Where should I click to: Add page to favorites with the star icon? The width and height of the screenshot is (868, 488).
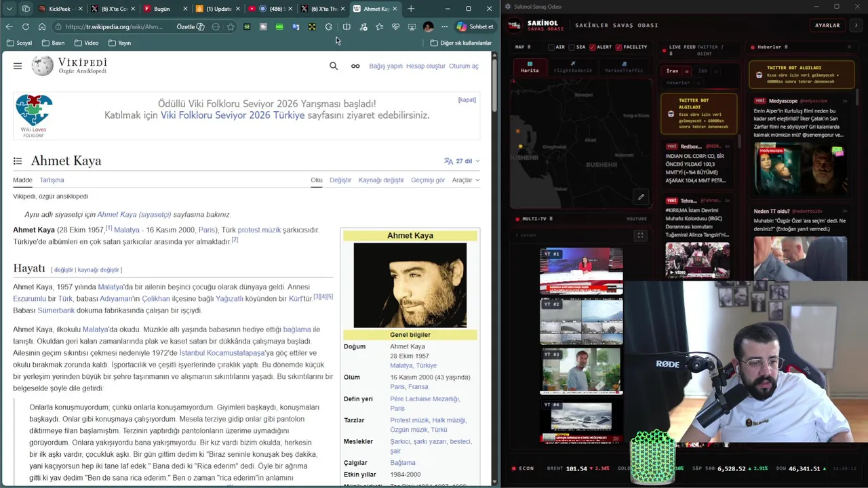[x=231, y=26]
